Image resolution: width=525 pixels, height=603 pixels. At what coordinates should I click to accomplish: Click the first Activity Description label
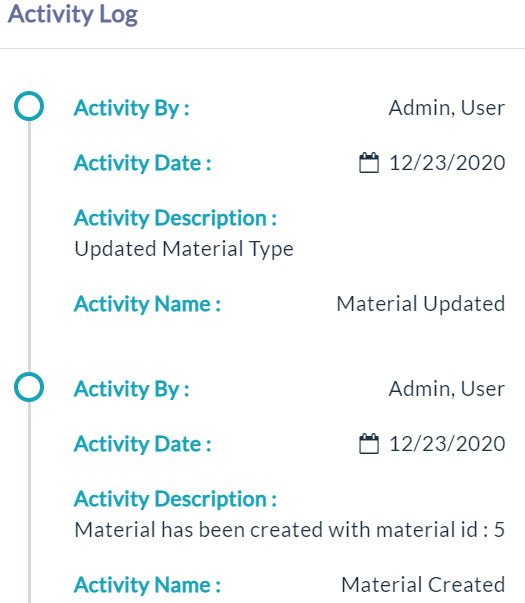point(175,218)
